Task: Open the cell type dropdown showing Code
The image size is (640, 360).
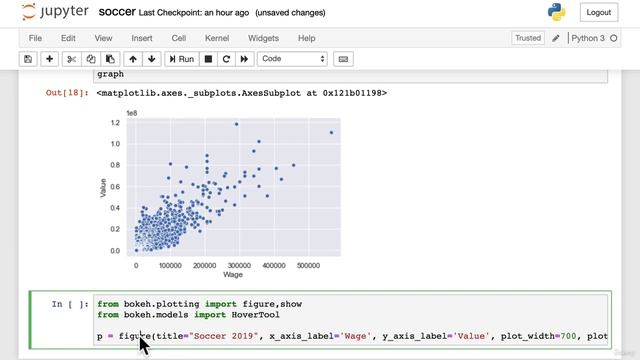Action: click(x=292, y=59)
